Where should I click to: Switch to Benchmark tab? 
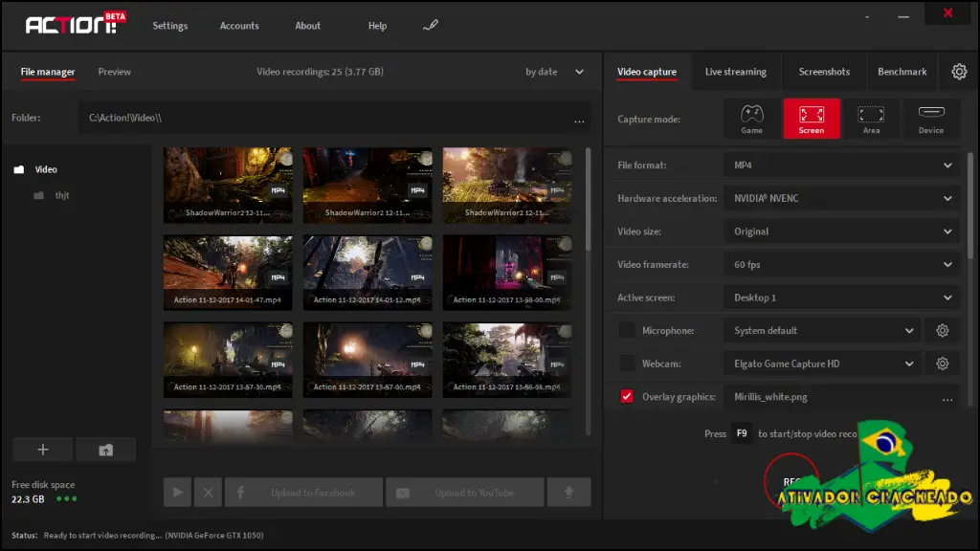point(902,72)
